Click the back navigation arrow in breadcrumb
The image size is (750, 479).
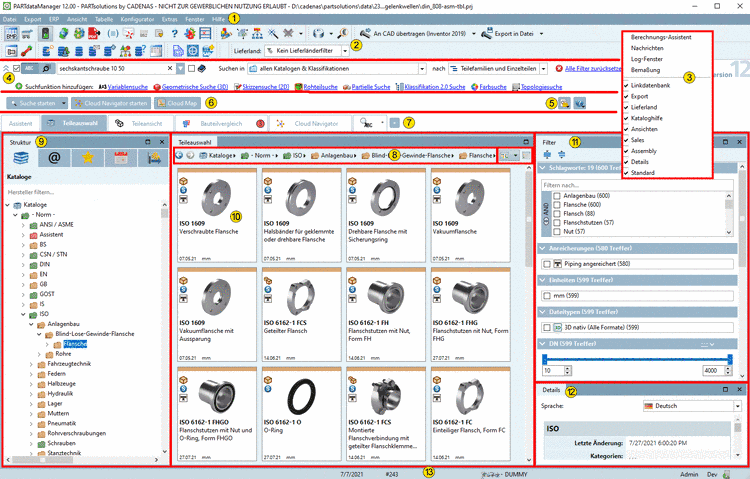coord(179,155)
